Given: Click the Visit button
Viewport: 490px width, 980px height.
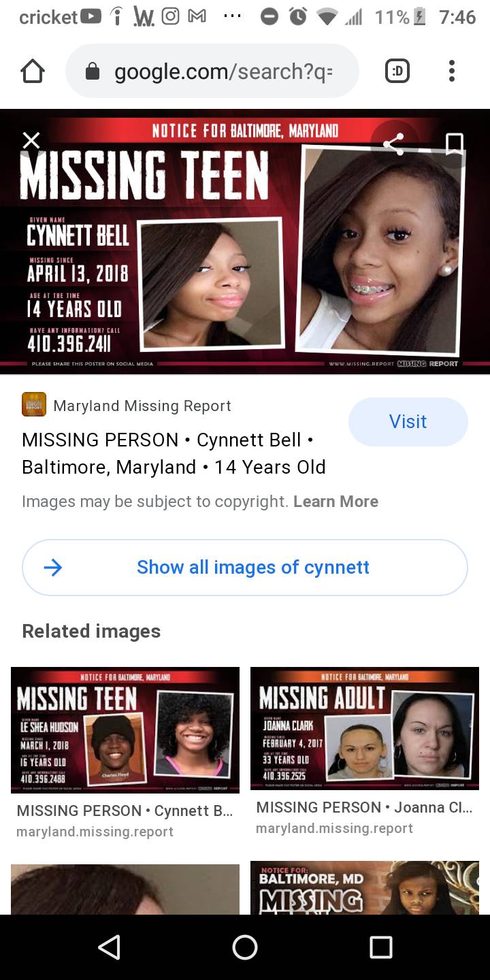Looking at the screenshot, I should coord(408,421).
